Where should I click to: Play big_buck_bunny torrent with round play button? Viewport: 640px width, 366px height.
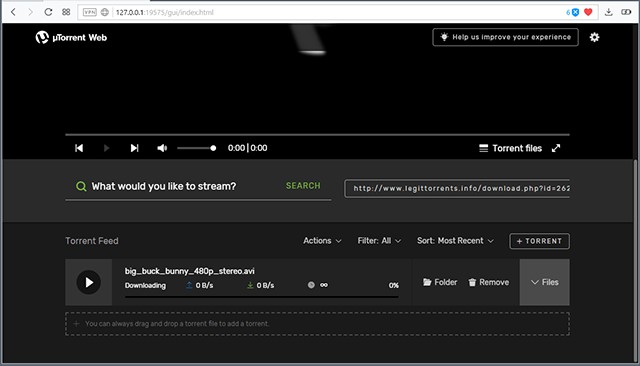89,282
